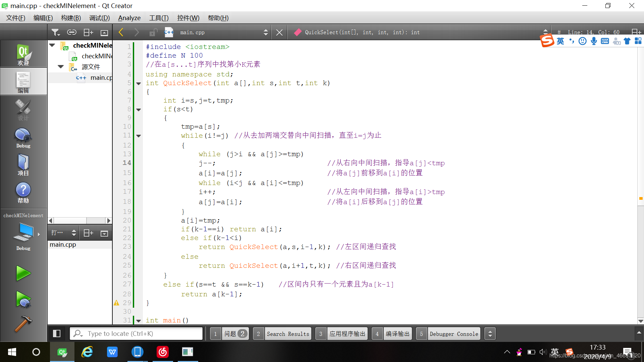Collapse the checkMINelement project tree node
This screenshot has height=362, width=644.
(52, 45)
